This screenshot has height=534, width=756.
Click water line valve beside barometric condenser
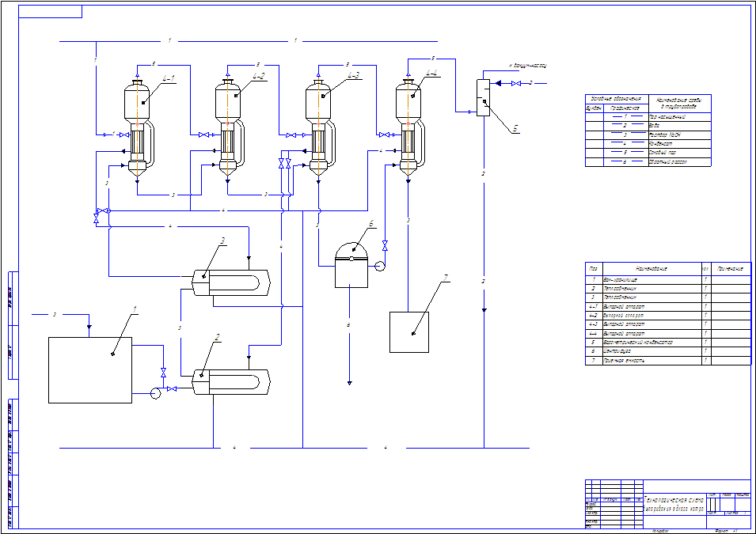pos(516,83)
